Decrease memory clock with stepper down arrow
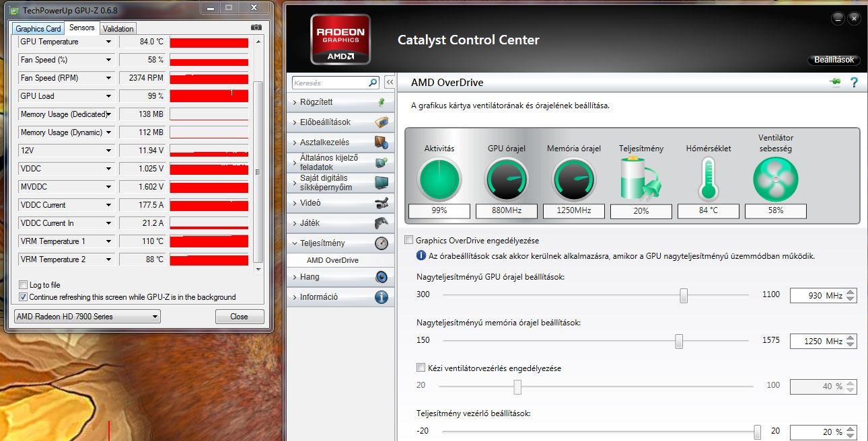The image size is (868, 441). [851, 345]
